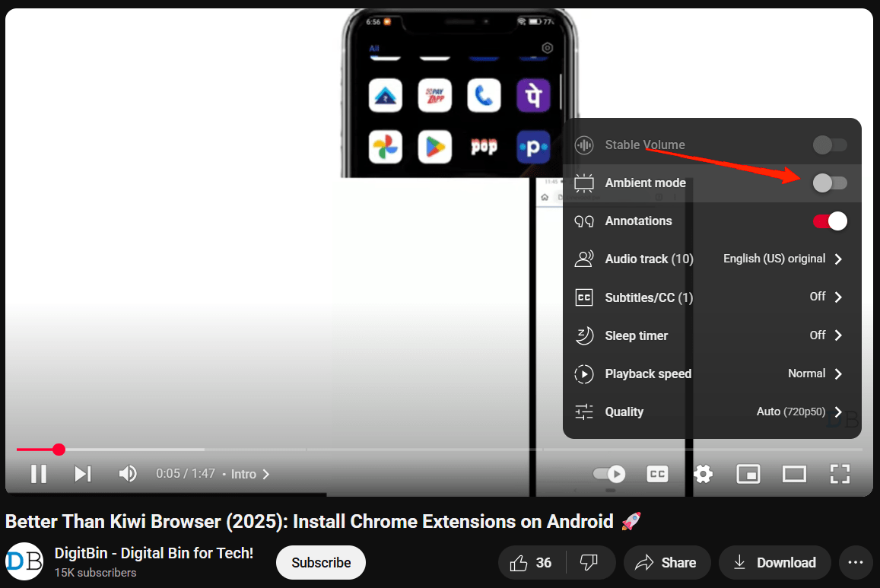Toggle the autoplay switch
Screen dimensions: 880x588
(x=609, y=474)
